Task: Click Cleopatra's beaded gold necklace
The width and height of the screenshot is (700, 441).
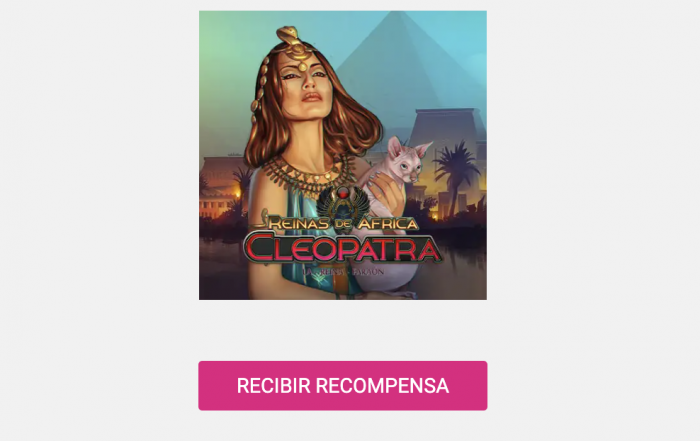Action: pyautogui.click(x=306, y=176)
